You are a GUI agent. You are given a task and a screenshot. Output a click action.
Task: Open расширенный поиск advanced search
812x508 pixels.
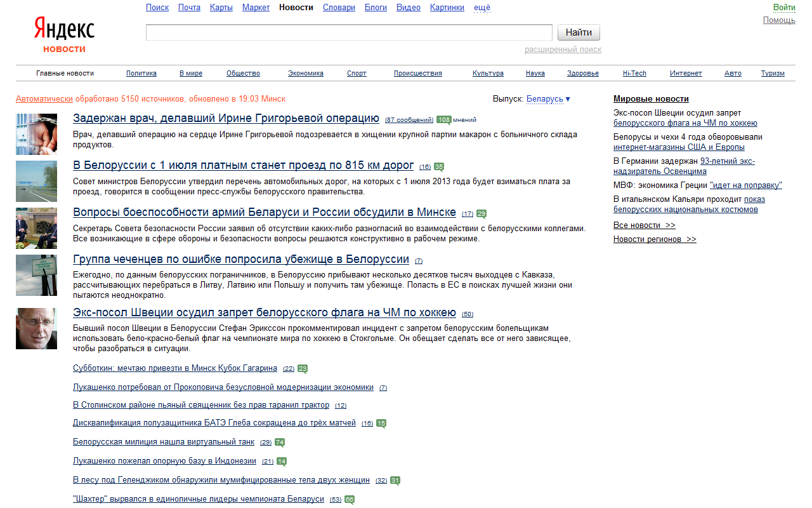click(x=563, y=50)
